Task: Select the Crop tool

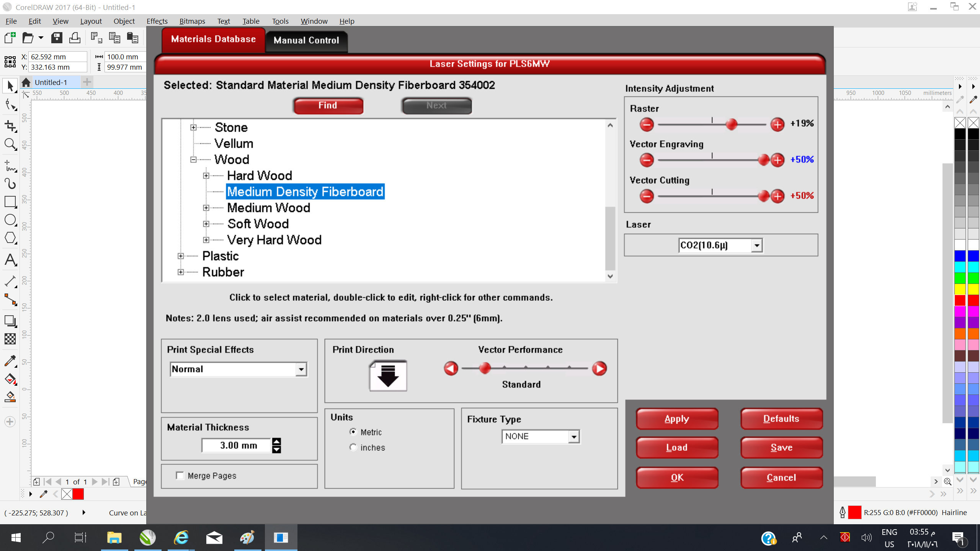Action: [x=10, y=126]
